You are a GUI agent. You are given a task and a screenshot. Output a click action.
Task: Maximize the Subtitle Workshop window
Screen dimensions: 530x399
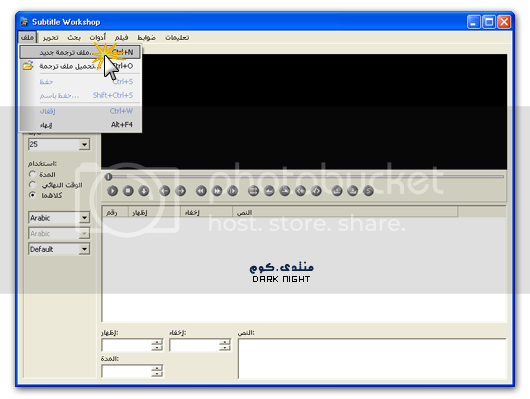pyautogui.click(x=489, y=22)
